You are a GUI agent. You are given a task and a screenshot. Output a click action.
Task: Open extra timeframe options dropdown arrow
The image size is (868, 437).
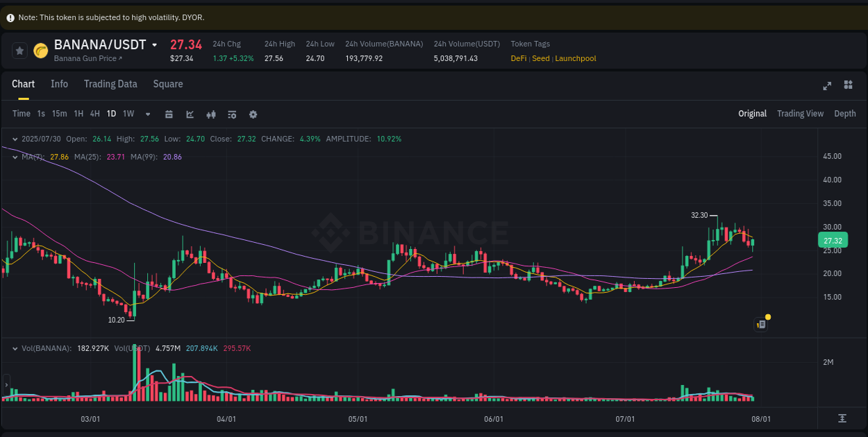147,114
